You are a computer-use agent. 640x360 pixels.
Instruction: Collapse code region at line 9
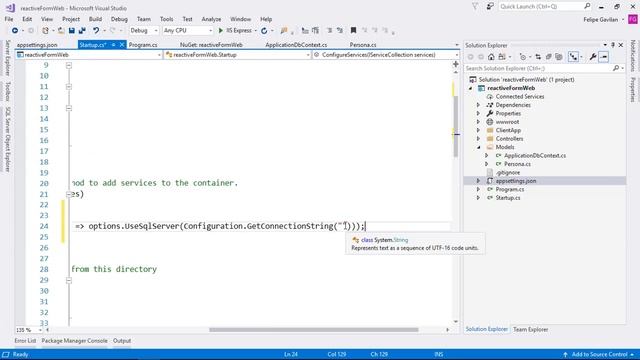click(69, 65)
